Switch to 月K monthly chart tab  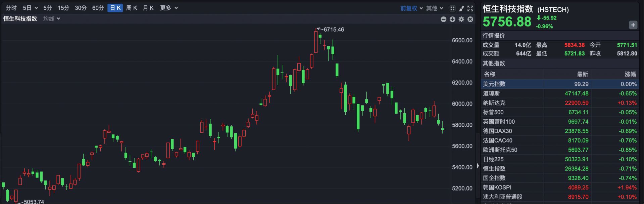[x=148, y=8]
